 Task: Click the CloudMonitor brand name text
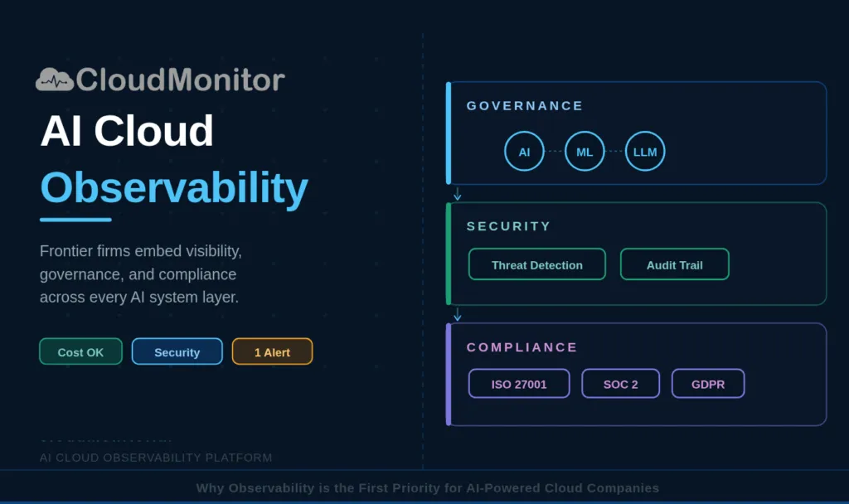pyautogui.click(x=180, y=80)
